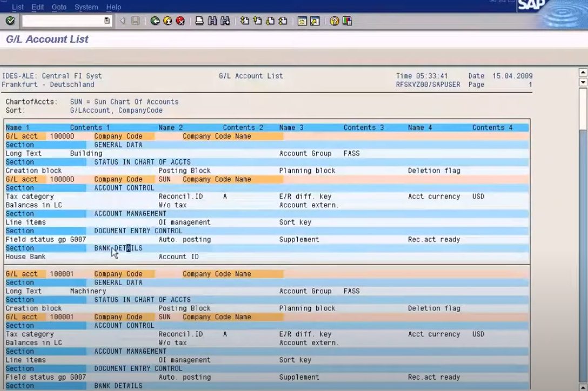Click the time '05:33:41'
Image resolution: width=588 pixels, height=391 pixels.
point(432,76)
